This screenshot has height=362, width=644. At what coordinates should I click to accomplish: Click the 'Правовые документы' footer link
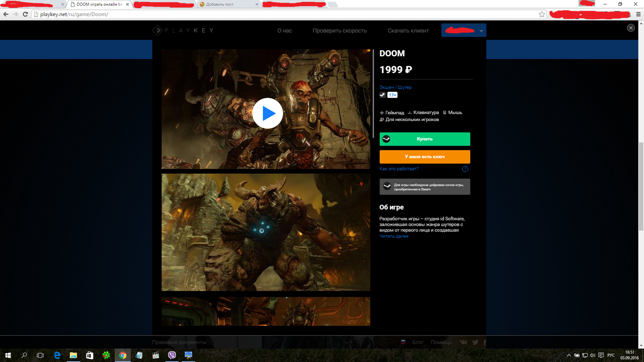(x=179, y=342)
